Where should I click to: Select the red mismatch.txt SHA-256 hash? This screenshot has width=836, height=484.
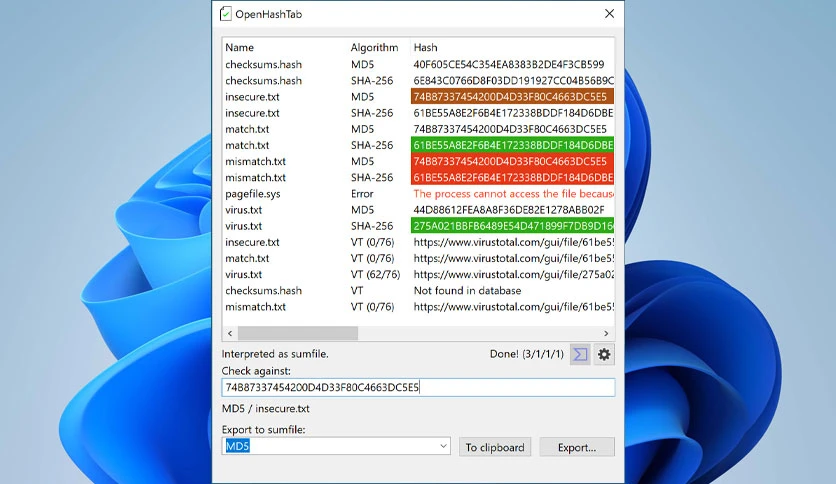tap(512, 178)
